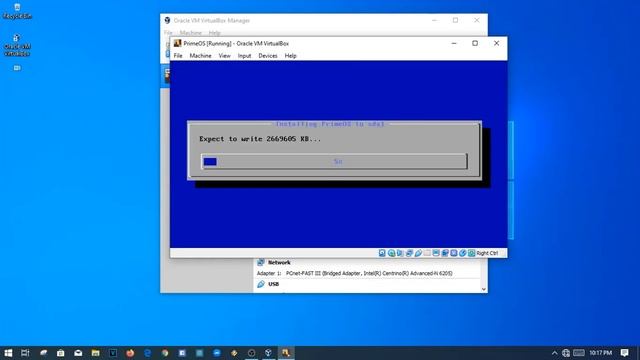Open the Machine menu of PrimeOS VM window
The width and height of the screenshot is (640, 360).
[x=200, y=56]
